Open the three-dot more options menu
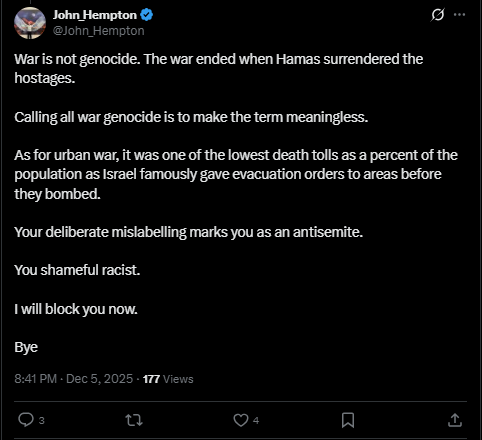Image resolution: width=482 pixels, height=440 pixels. 459,15
